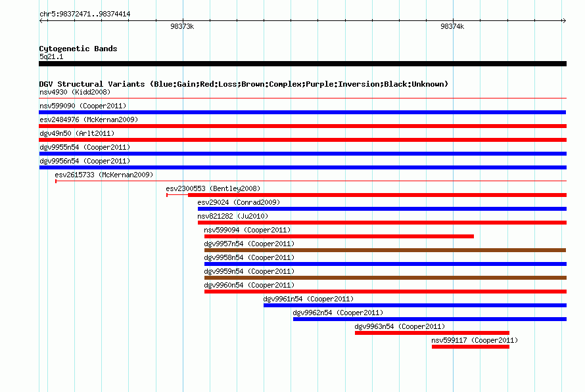Click the 98373k ruler position label
Image resolution: width=585 pixels, height=392 pixels.
click(182, 26)
